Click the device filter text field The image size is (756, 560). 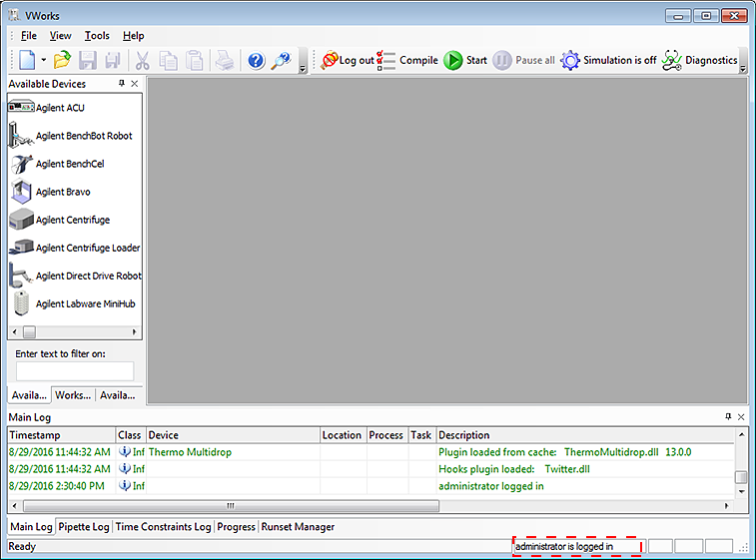click(75, 371)
